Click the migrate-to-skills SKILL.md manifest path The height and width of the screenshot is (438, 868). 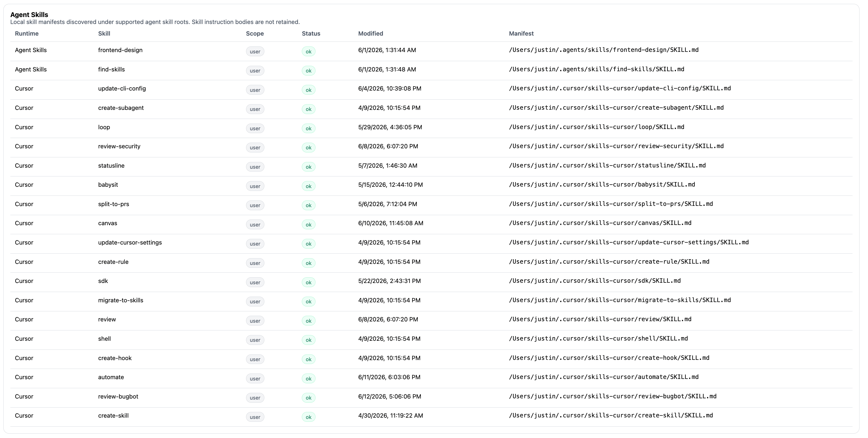pyautogui.click(x=620, y=300)
